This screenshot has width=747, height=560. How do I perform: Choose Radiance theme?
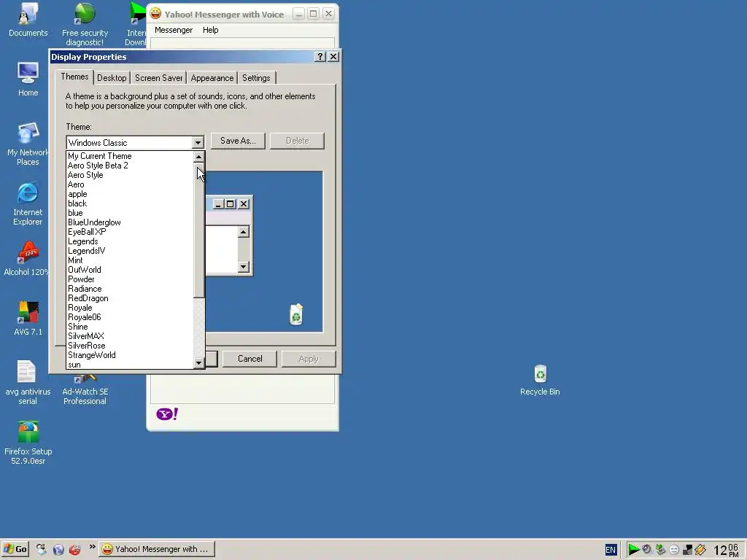tap(130, 289)
